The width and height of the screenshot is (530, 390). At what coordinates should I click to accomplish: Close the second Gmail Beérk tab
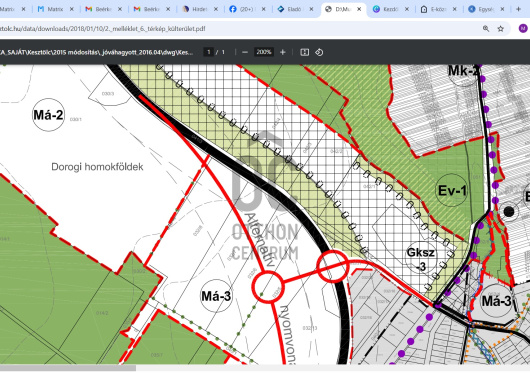coord(168,9)
